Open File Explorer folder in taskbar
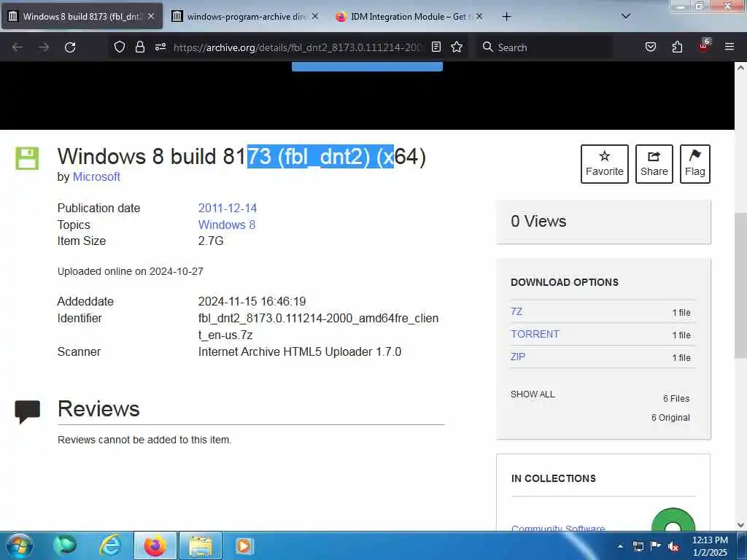Screen dimensions: 747x560 (200, 545)
